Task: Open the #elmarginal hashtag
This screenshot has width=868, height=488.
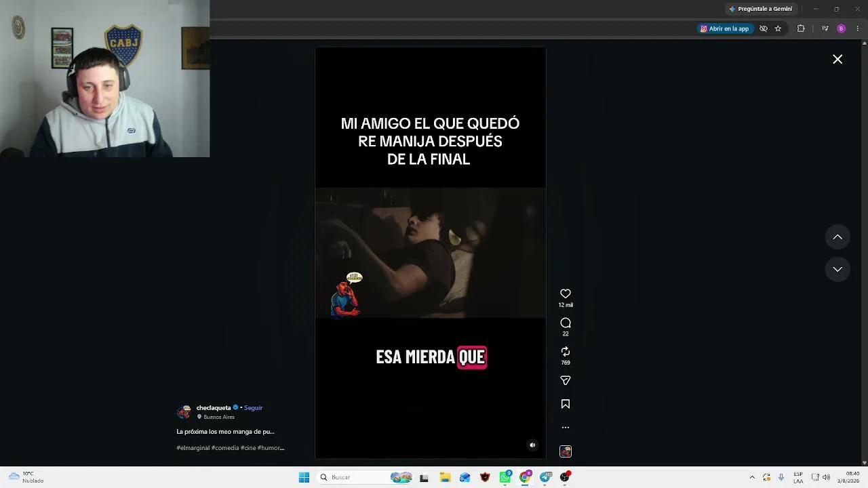Action: [x=193, y=448]
